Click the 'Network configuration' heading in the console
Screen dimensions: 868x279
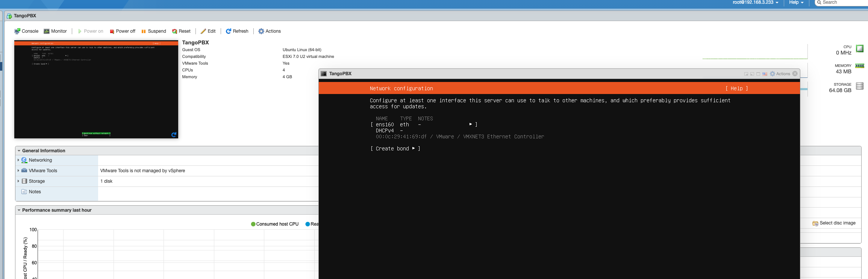click(x=401, y=89)
